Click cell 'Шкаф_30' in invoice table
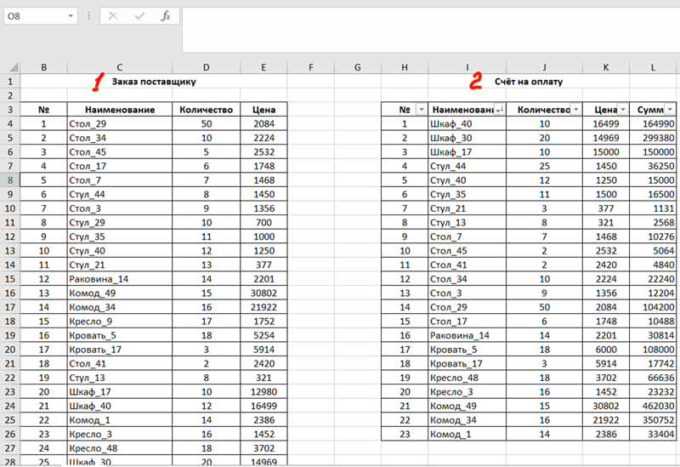This screenshot has width=680, height=467. (x=467, y=138)
